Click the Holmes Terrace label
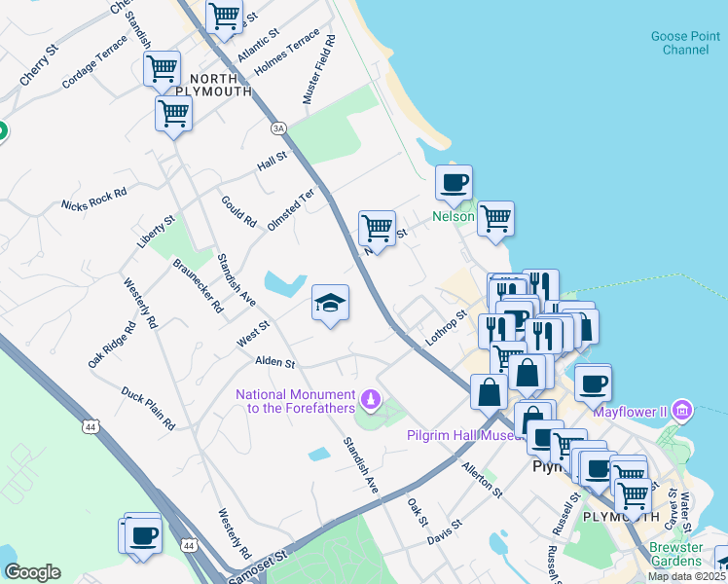 (x=287, y=52)
